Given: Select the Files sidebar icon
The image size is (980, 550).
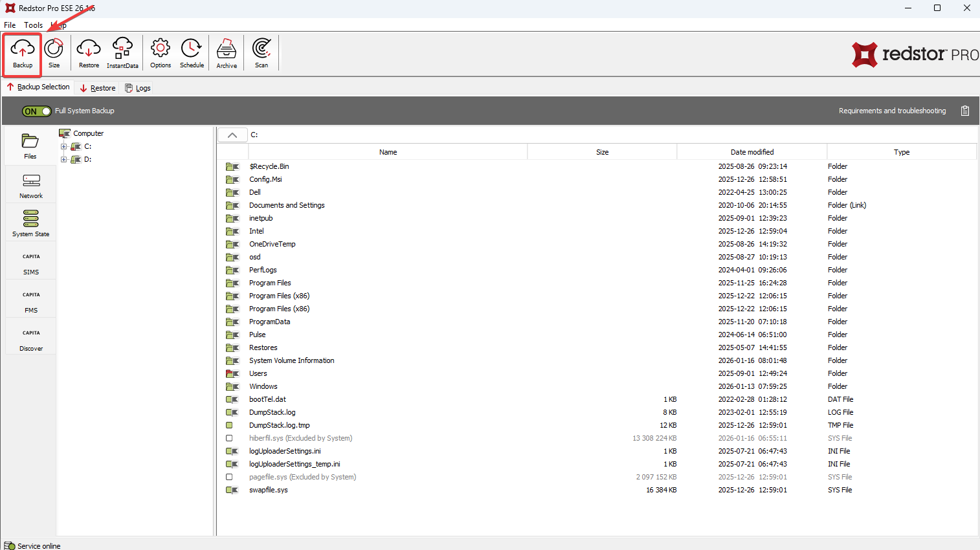Looking at the screenshot, I should click(x=30, y=146).
